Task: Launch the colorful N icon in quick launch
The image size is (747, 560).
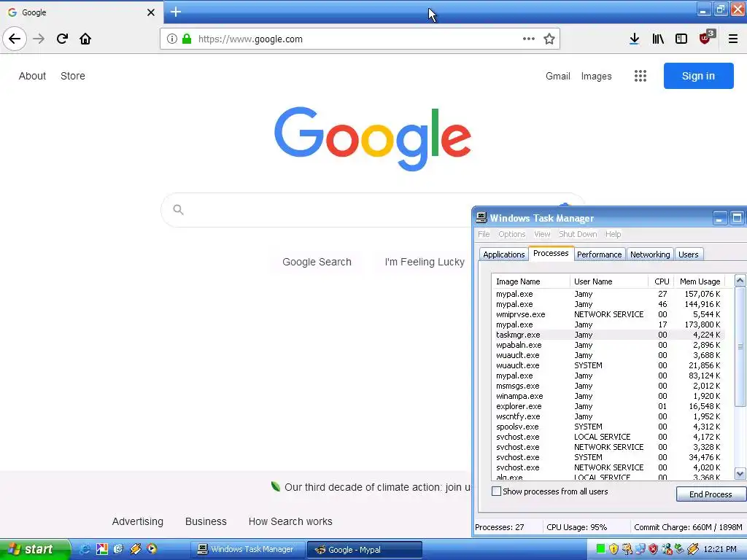Action: [x=102, y=549]
